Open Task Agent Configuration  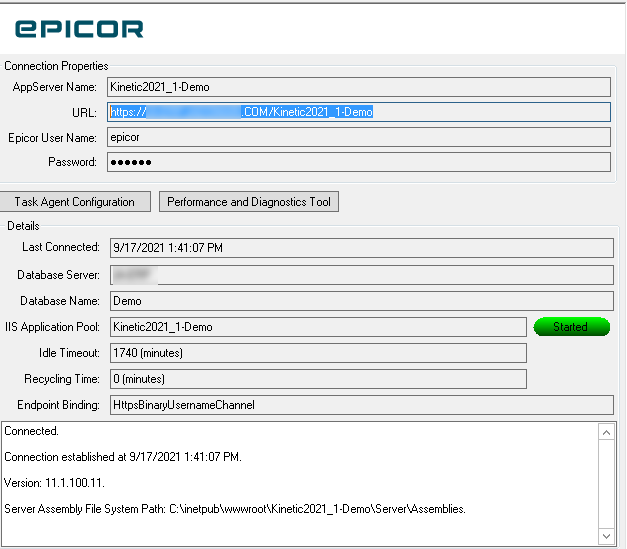(x=75, y=202)
